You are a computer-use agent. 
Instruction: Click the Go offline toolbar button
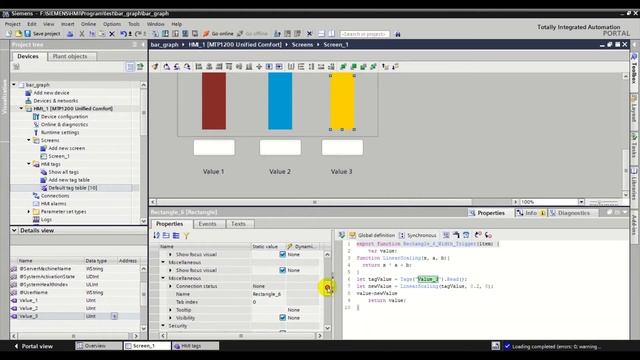coord(252,34)
